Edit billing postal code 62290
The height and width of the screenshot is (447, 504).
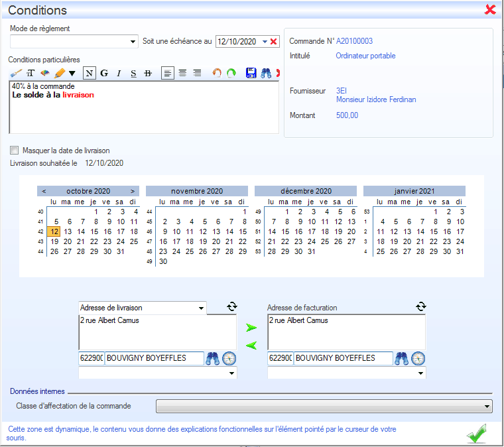(x=281, y=358)
